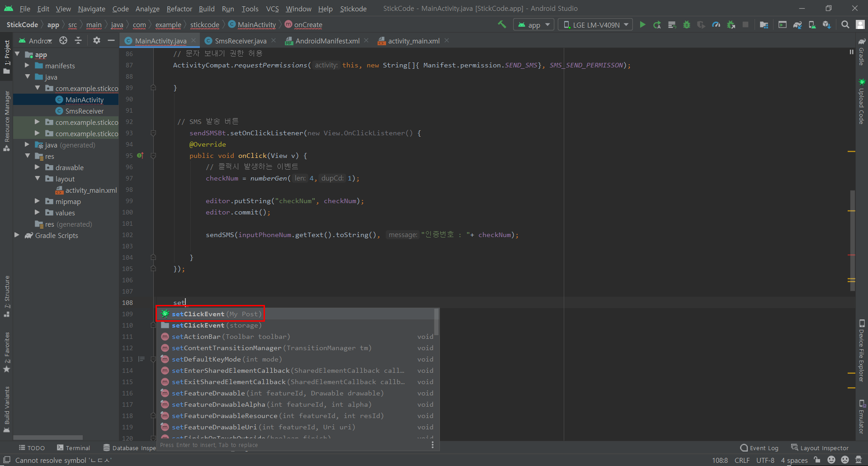Click the Apply Code Changes icon
The width and height of the screenshot is (868, 466).
click(x=672, y=24)
